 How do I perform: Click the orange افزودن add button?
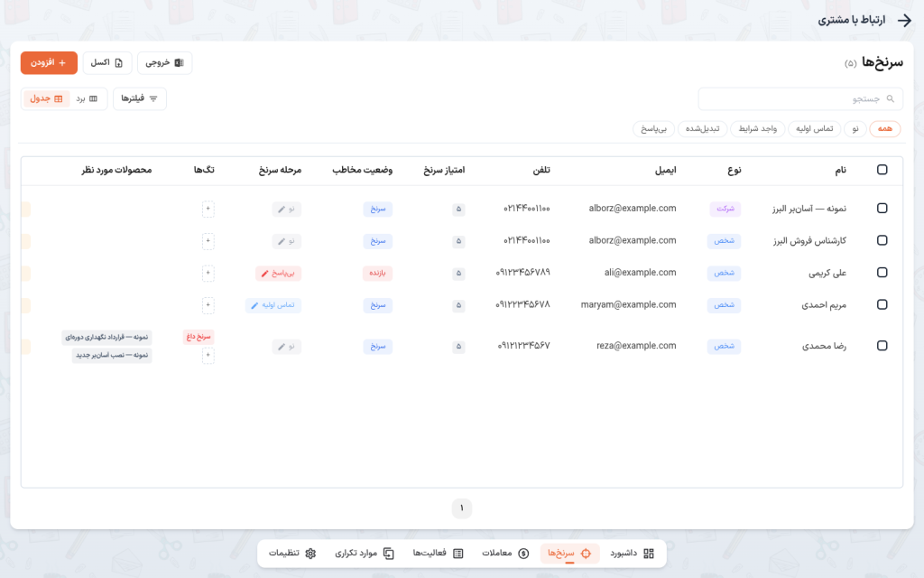49,63
